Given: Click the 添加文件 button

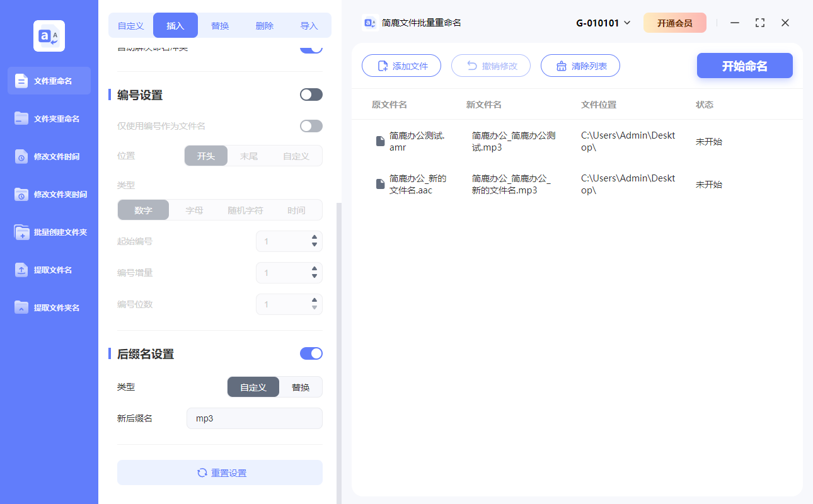Looking at the screenshot, I should pos(401,66).
